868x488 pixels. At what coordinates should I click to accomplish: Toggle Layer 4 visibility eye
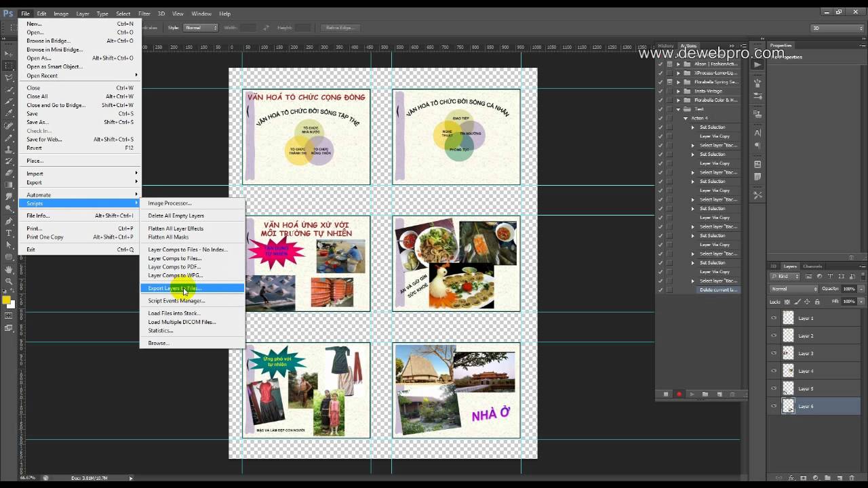click(774, 371)
